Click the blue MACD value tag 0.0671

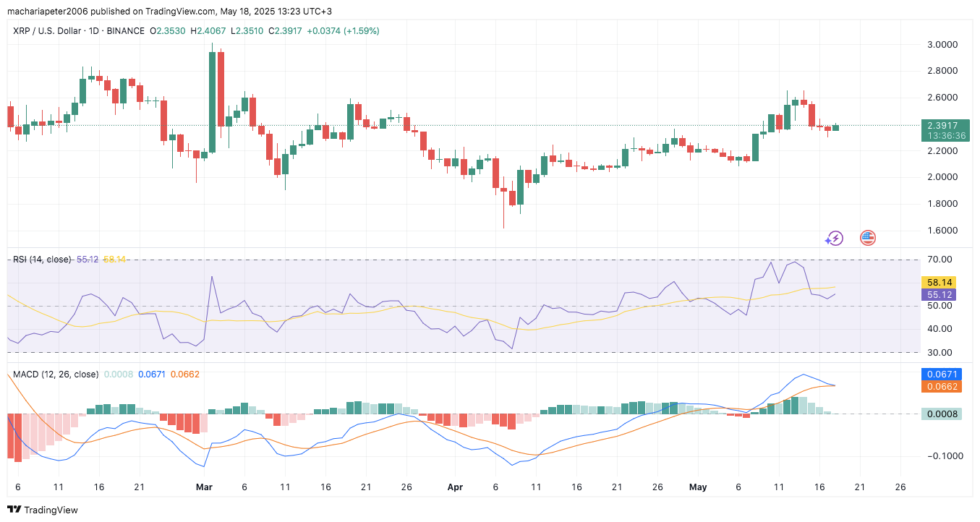coord(941,375)
